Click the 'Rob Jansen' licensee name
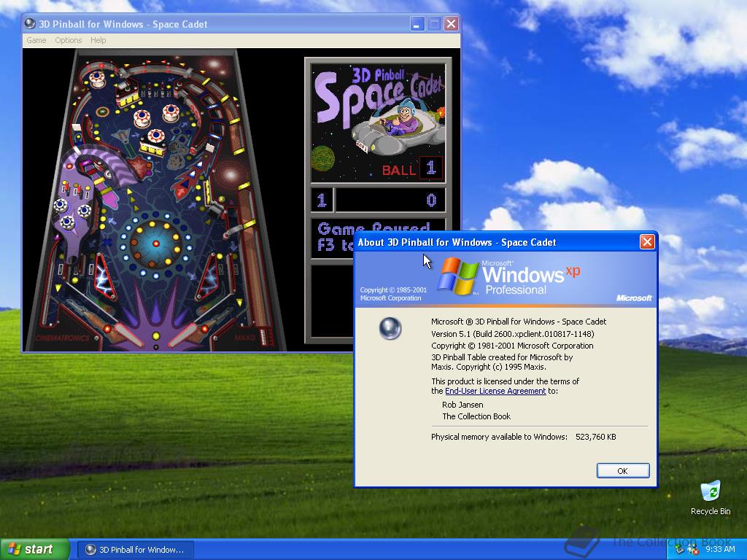Image resolution: width=747 pixels, height=560 pixels. pyautogui.click(x=462, y=405)
